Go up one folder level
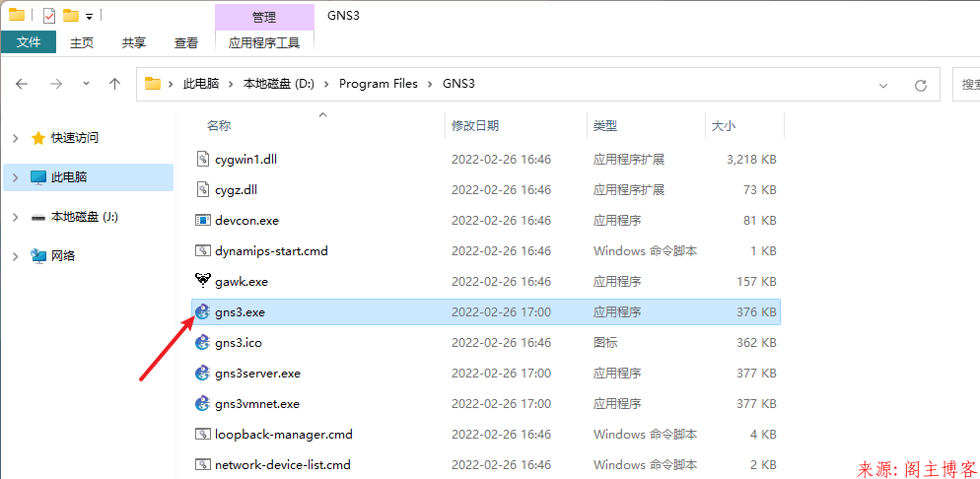 click(114, 84)
